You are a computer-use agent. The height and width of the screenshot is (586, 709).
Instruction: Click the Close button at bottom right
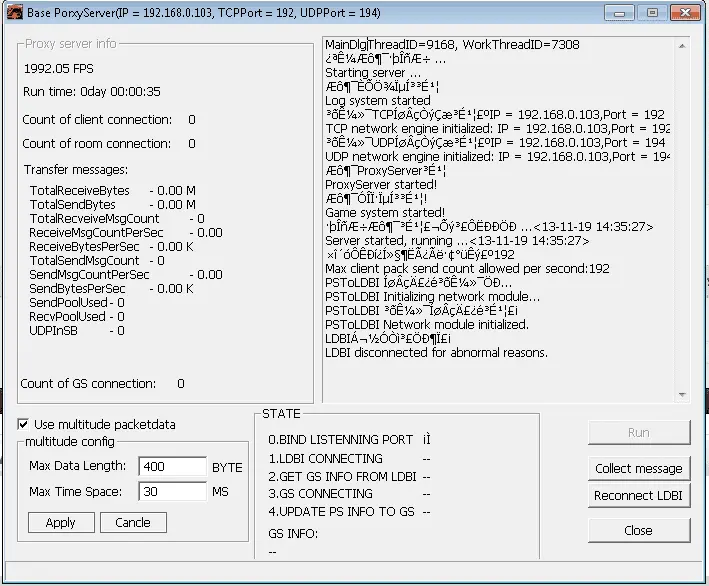click(639, 530)
